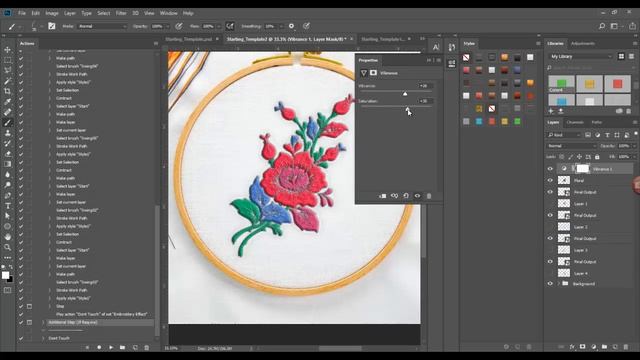Create new group folder icon in Layers panel
This screenshot has height=360, width=640.
click(604, 347)
